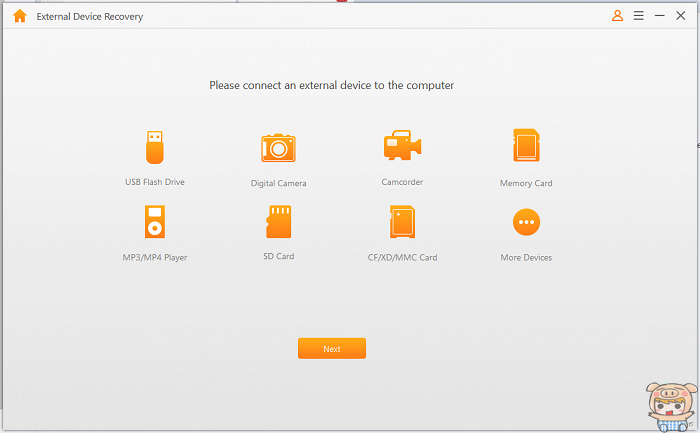700x433 pixels.
Task: Minimize the recovery window
Action: 660,16
